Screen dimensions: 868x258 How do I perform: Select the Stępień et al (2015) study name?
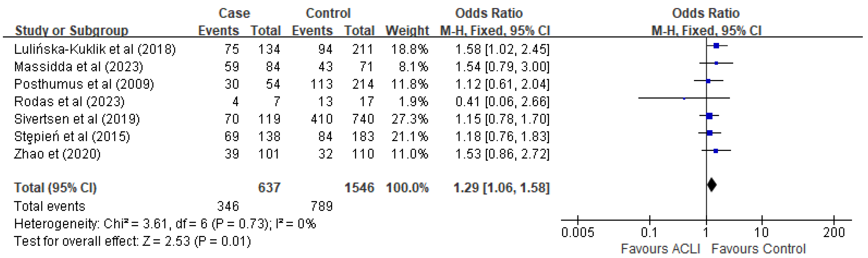[x=72, y=137]
